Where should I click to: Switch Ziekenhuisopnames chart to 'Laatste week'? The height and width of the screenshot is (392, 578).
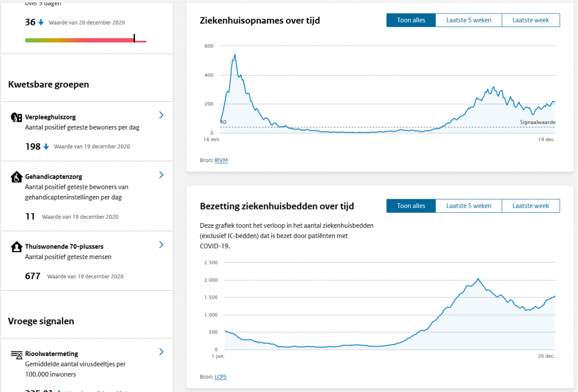[531, 20]
